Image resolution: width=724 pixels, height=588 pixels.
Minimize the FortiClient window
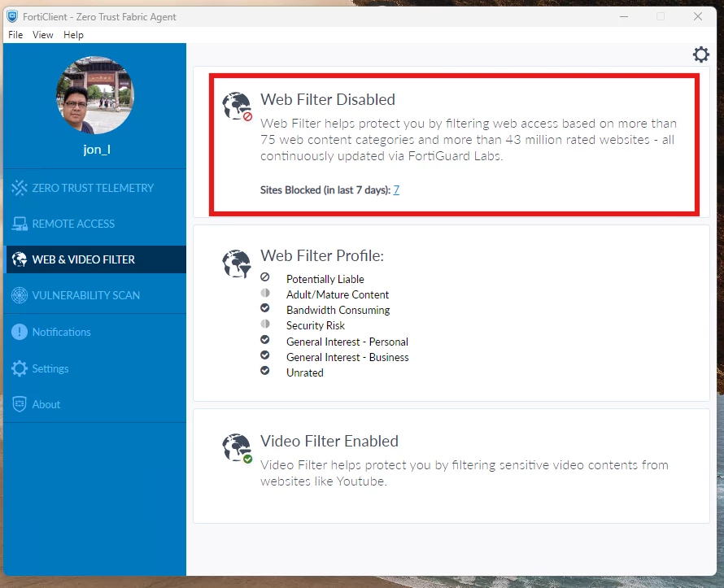[x=624, y=16]
